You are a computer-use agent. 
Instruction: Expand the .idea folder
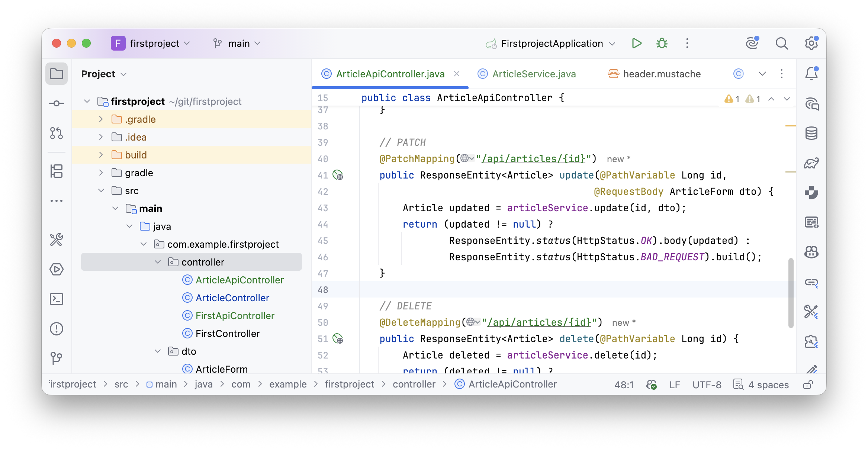[x=101, y=137]
